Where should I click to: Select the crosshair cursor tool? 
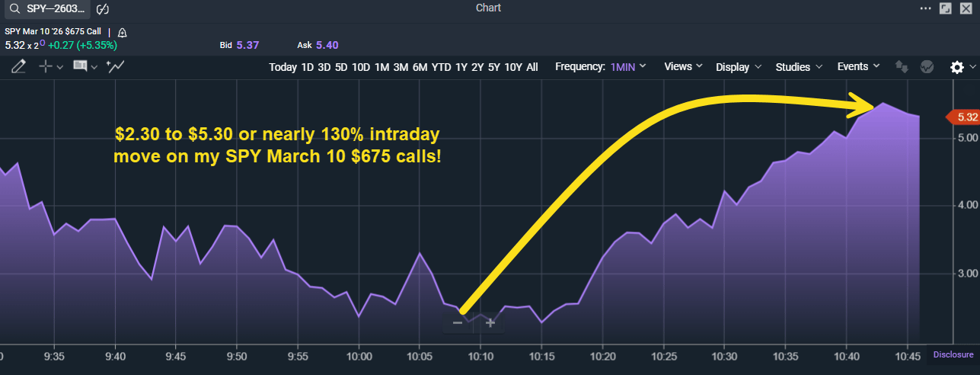(x=46, y=67)
